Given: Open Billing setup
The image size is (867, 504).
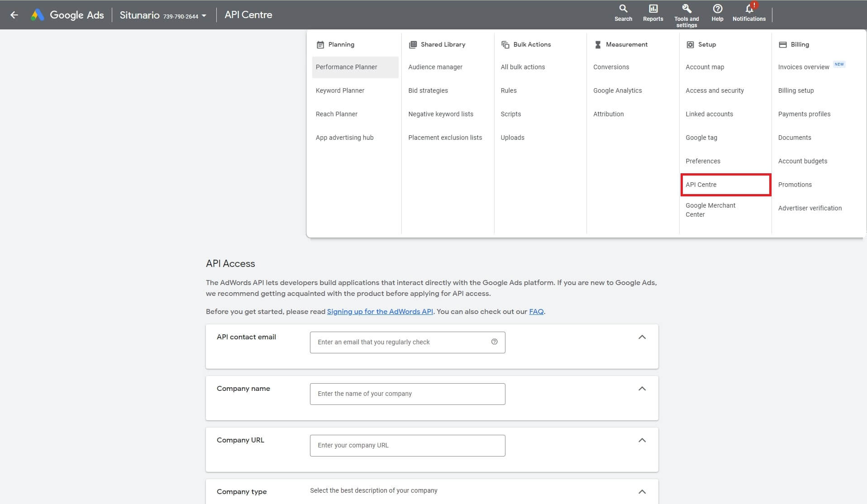Looking at the screenshot, I should (x=796, y=90).
